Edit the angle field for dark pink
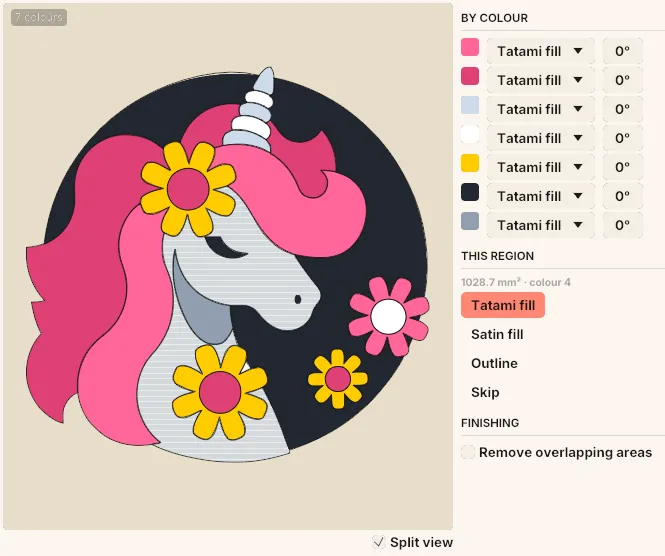The width and height of the screenshot is (665, 556). 623,80
